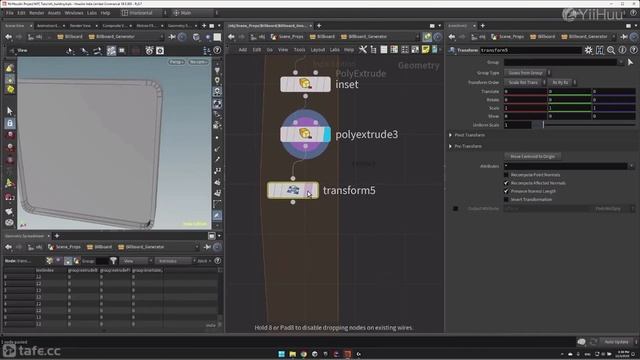The width and height of the screenshot is (640, 360).
Task: Click back arrow in parameter pane path
Action: 452,37
